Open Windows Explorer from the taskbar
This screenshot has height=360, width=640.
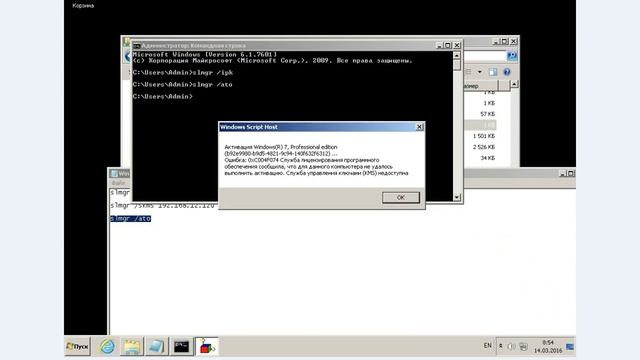coord(132,347)
